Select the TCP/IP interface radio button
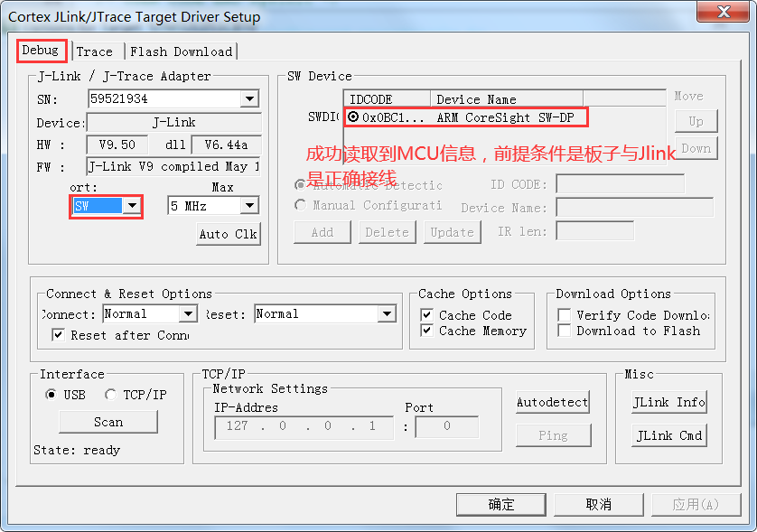The image size is (757, 532). [x=110, y=395]
